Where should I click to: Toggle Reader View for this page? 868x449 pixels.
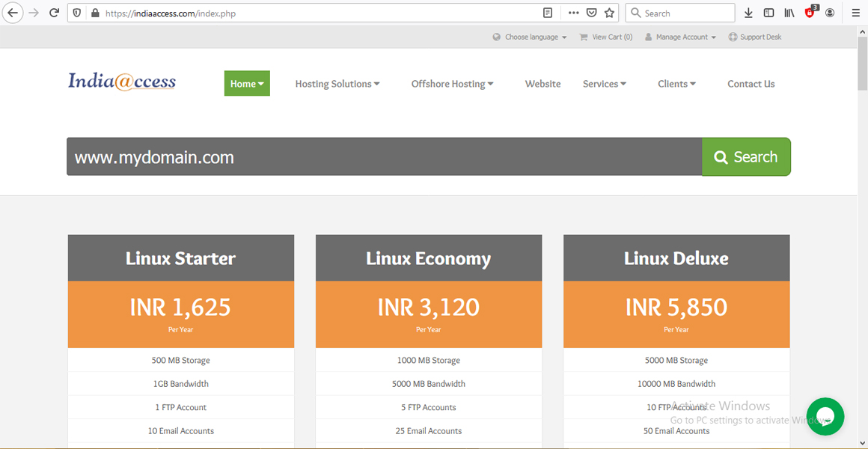(545, 12)
